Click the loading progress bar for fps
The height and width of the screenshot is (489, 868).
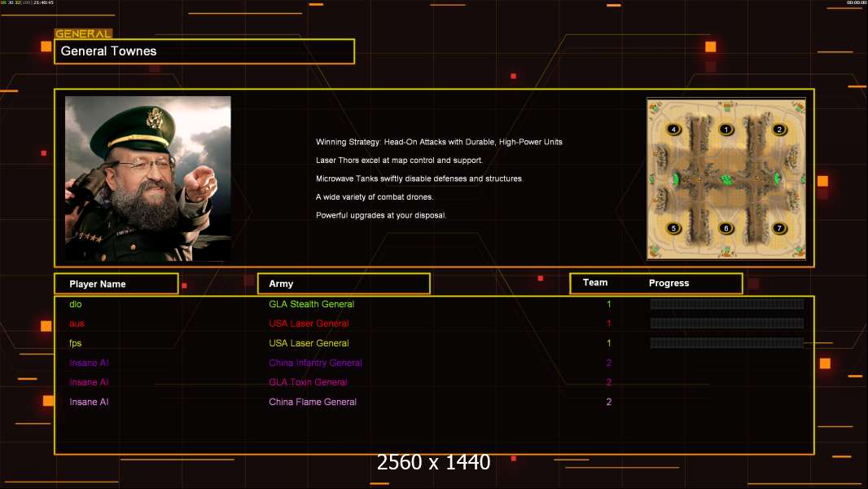(x=727, y=343)
